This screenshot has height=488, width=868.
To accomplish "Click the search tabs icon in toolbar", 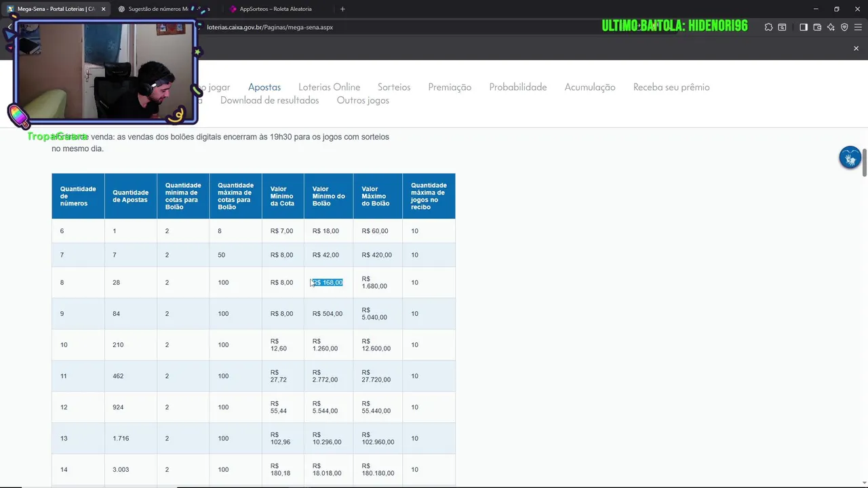I will (x=782, y=27).
